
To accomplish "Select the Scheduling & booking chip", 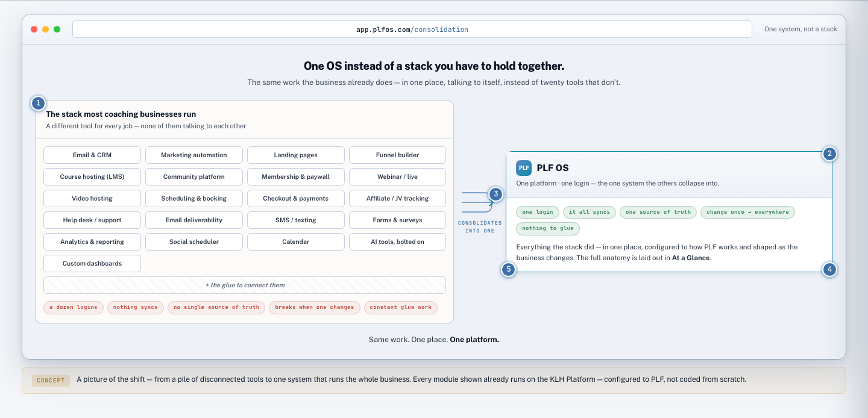I will [x=194, y=198].
